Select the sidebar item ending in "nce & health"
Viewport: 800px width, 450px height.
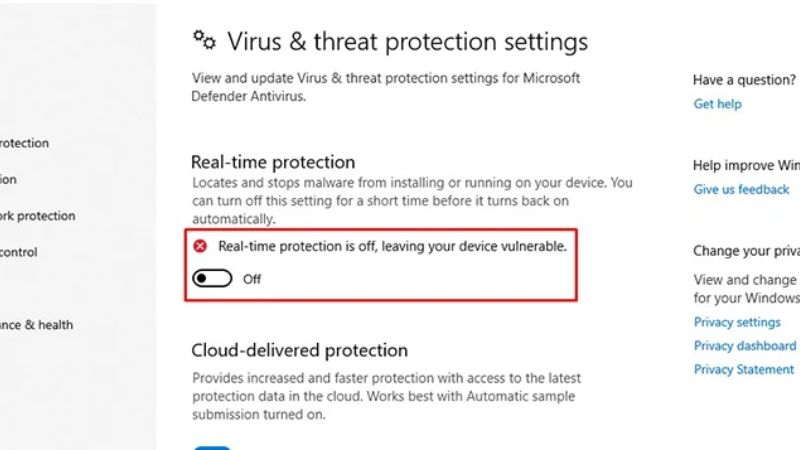(36, 325)
